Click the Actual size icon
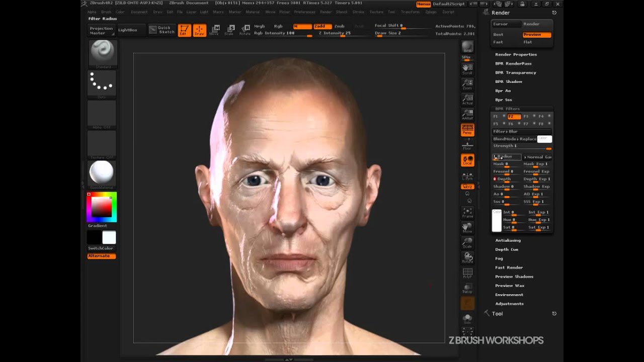This screenshot has width=644, height=362. coord(467,99)
